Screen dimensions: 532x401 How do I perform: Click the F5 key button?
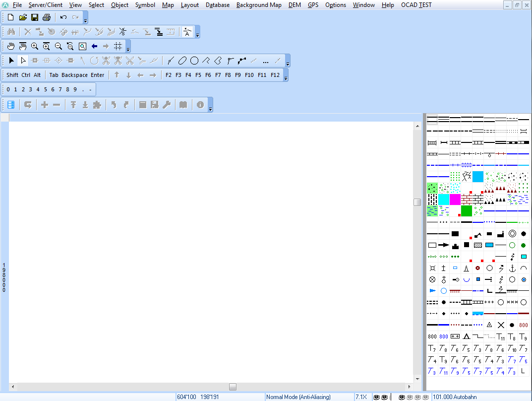198,75
